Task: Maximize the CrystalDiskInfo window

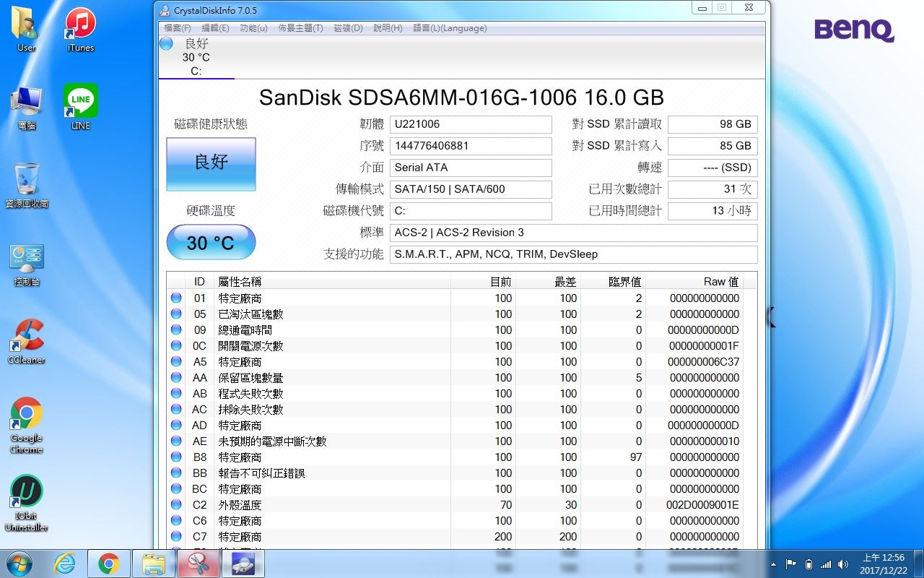Action: (x=721, y=7)
